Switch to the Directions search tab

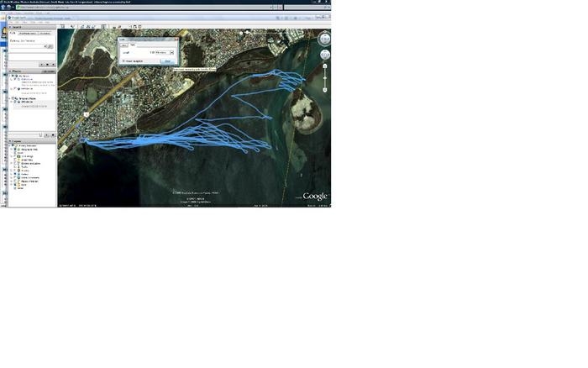tap(45, 34)
